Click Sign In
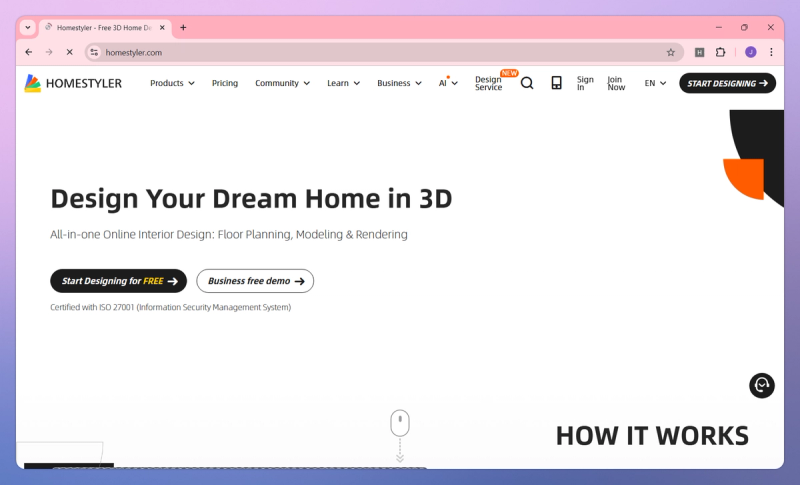Image resolution: width=800 pixels, height=485 pixels. click(585, 83)
